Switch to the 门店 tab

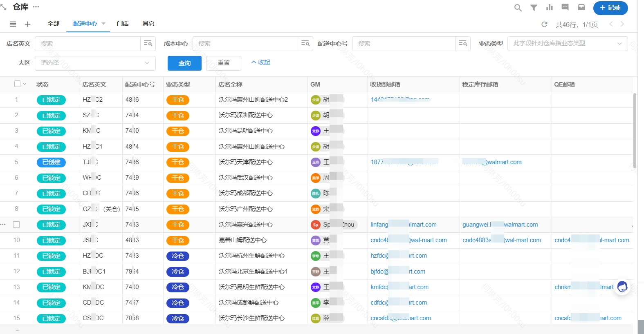click(123, 24)
